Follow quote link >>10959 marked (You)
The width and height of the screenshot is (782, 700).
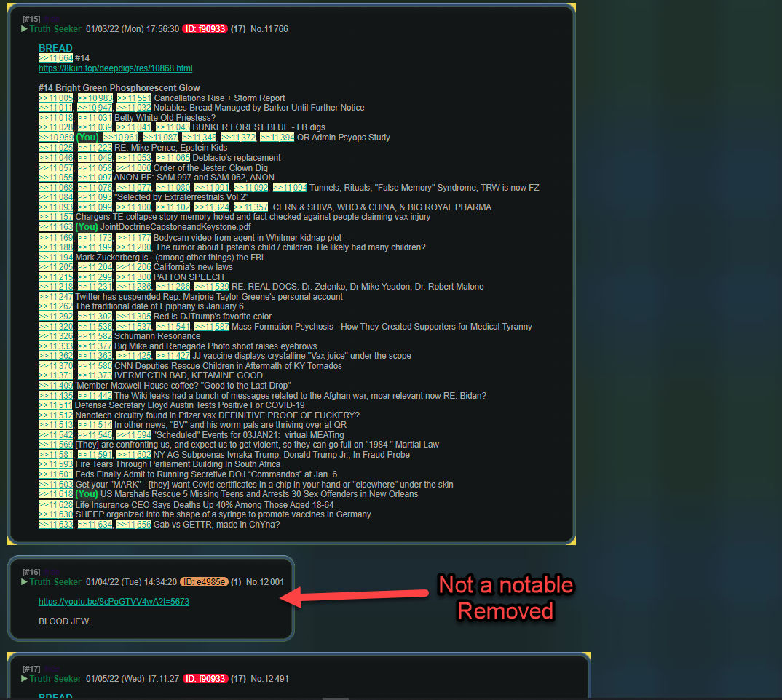coord(56,137)
